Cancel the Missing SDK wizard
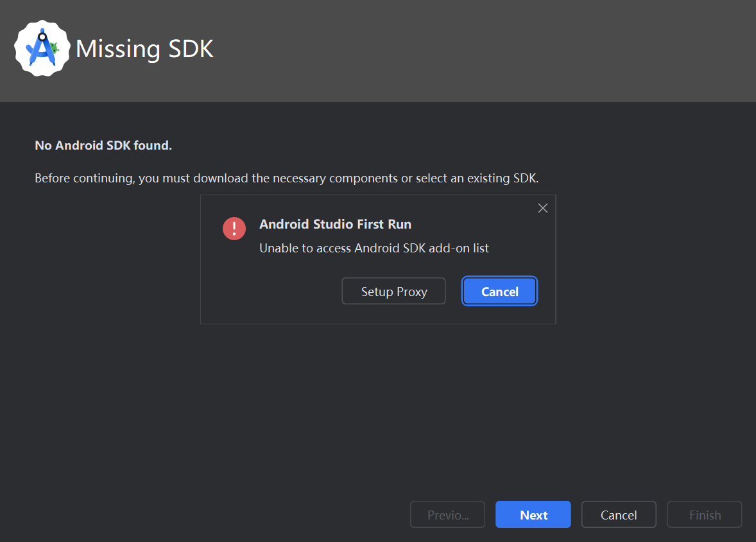Viewport: 756px width, 542px height. tap(619, 514)
